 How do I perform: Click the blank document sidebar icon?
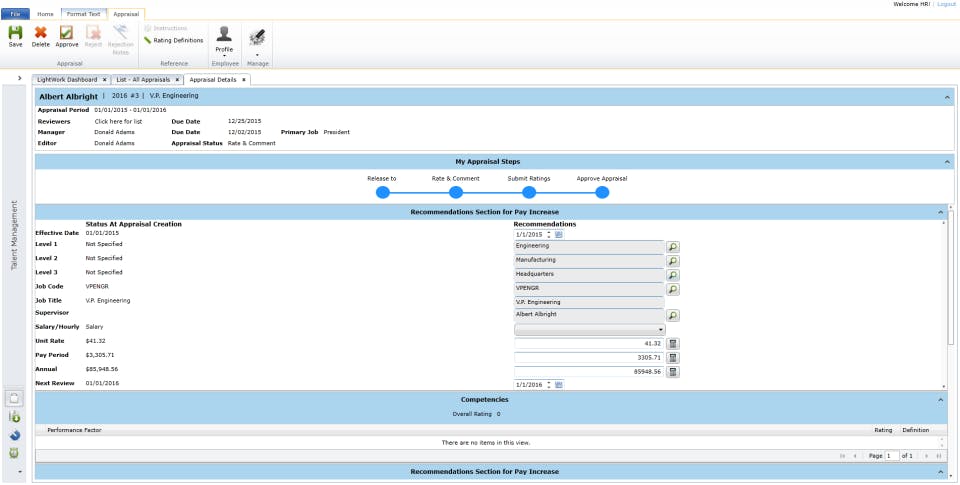point(15,398)
